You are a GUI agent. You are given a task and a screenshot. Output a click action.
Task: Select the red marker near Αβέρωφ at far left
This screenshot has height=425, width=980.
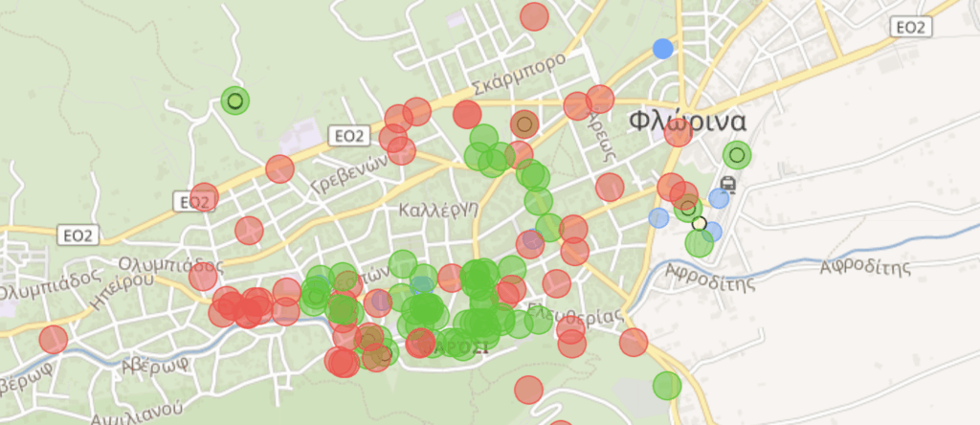tap(54, 339)
